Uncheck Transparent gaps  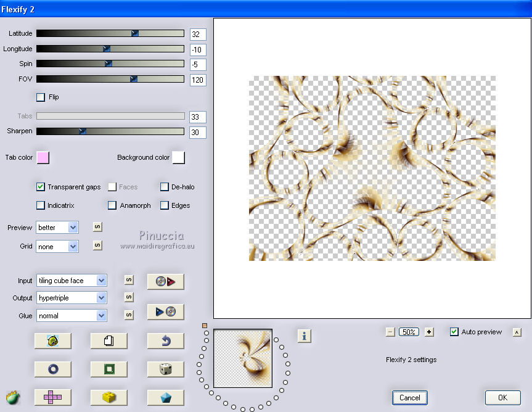click(x=40, y=187)
